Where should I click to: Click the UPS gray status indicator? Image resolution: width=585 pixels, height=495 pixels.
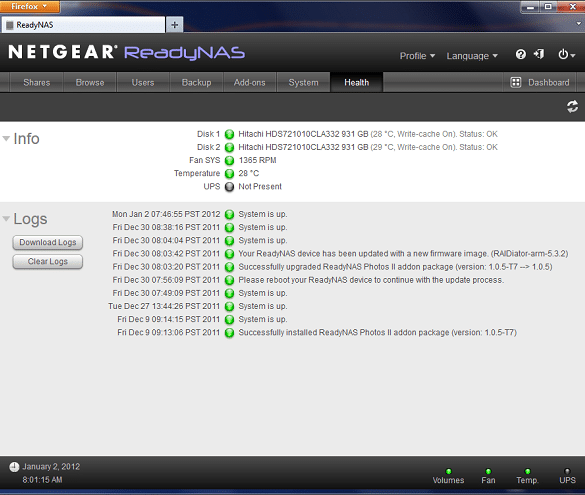click(x=229, y=187)
